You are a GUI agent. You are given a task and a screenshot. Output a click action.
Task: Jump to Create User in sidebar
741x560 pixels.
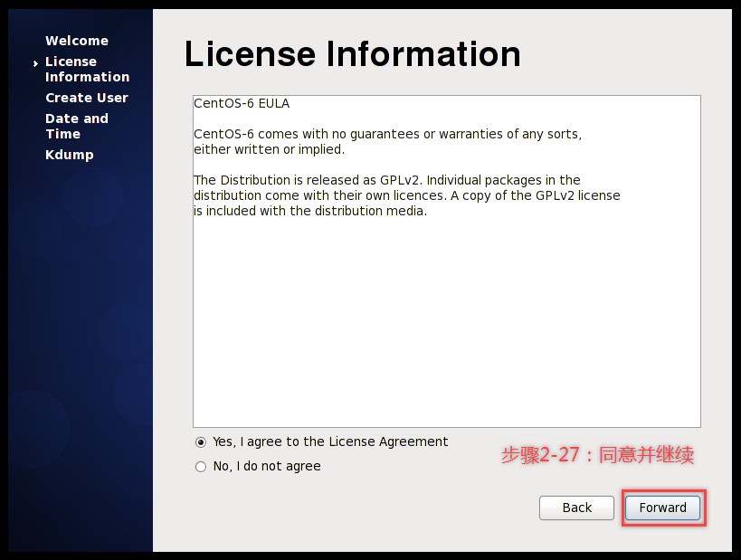87,98
